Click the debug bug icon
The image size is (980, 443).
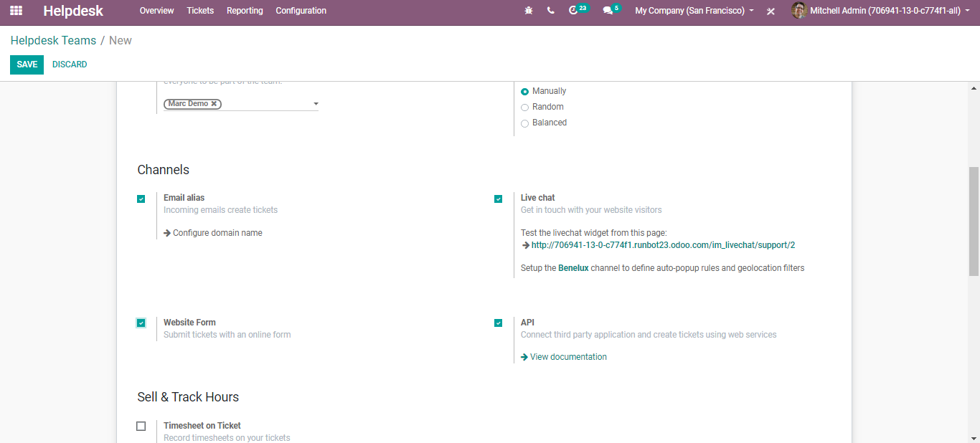coord(529,11)
